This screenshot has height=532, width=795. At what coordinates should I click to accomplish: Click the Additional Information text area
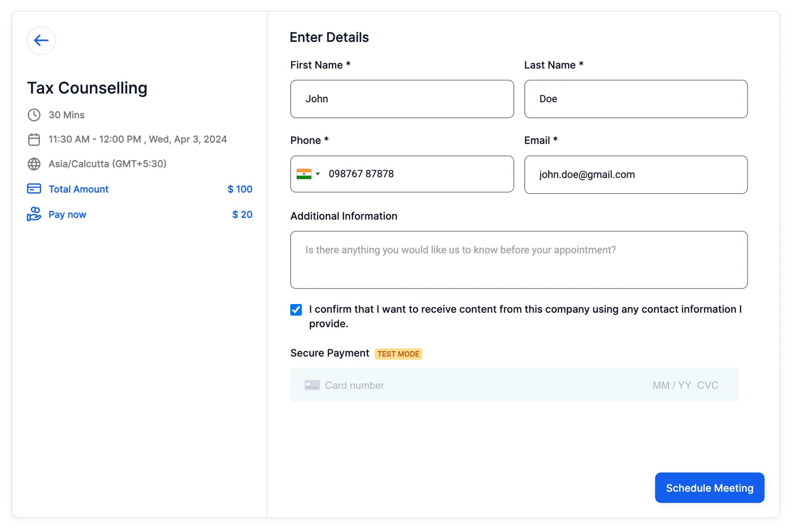519,260
